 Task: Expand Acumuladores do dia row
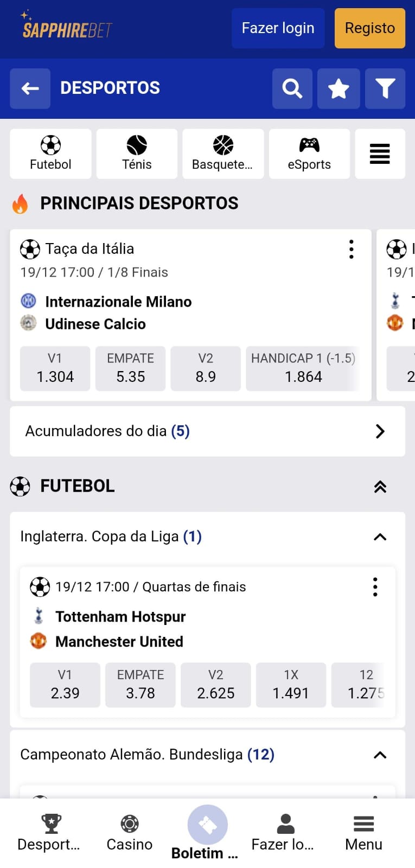pos(380,431)
